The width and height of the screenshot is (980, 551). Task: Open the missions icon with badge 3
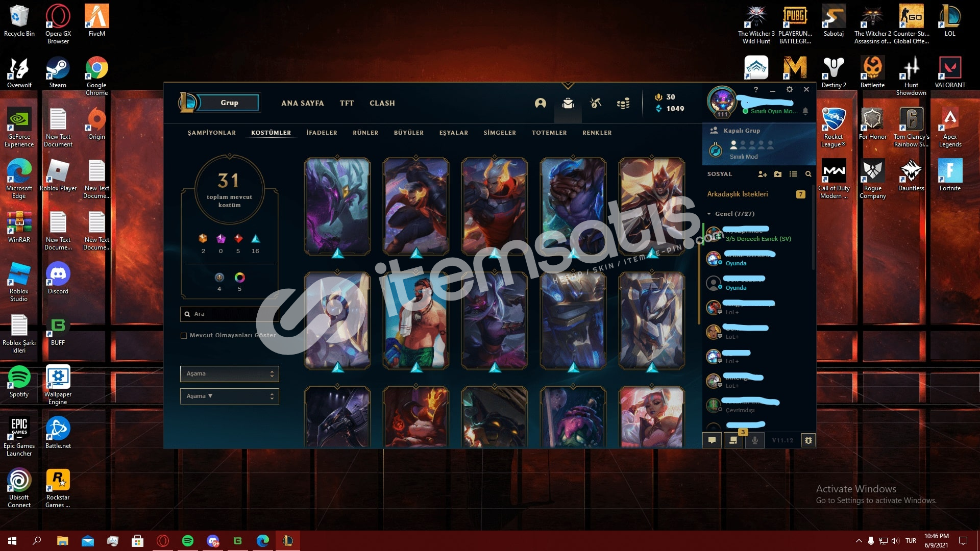pyautogui.click(x=733, y=440)
